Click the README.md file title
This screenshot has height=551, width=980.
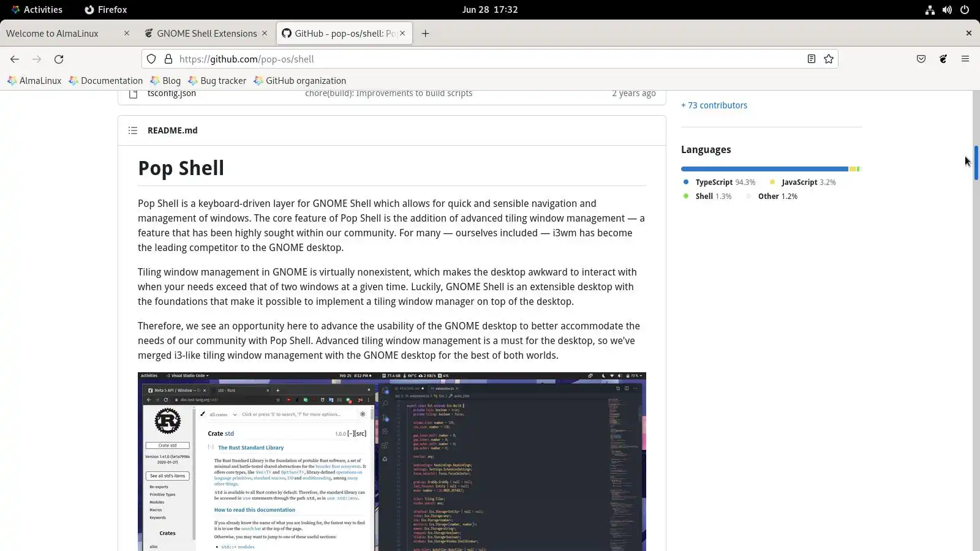(x=173, y=130)
